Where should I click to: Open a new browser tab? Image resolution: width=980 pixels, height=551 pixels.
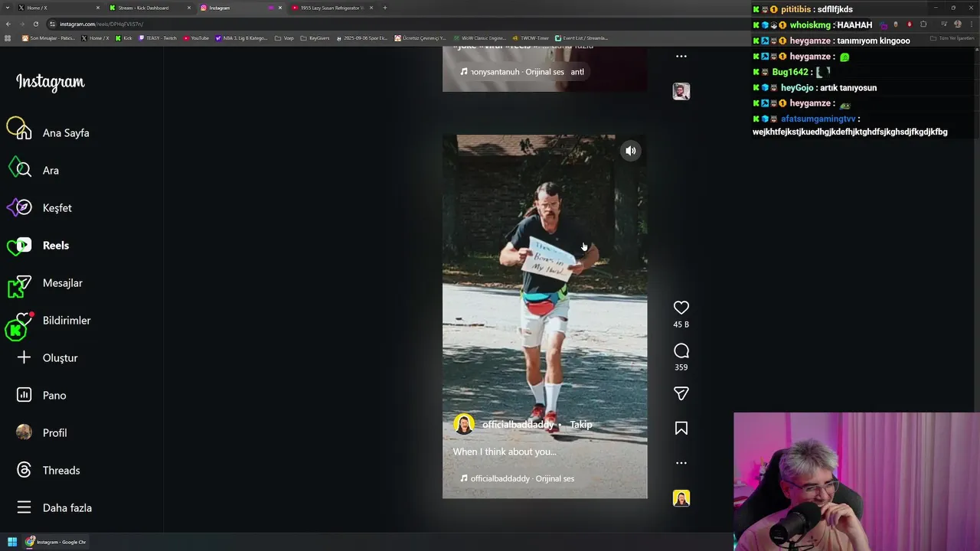tap(385, 8)
